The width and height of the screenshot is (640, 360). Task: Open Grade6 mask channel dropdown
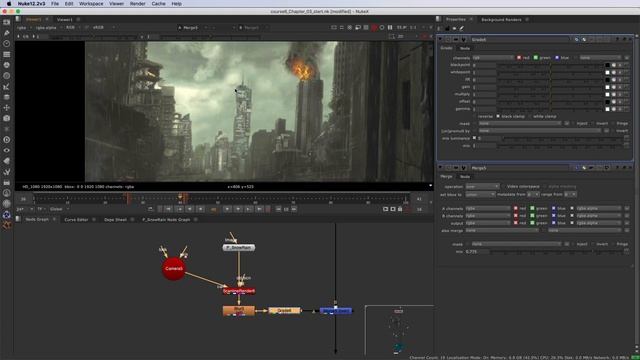tap(519, 123)
